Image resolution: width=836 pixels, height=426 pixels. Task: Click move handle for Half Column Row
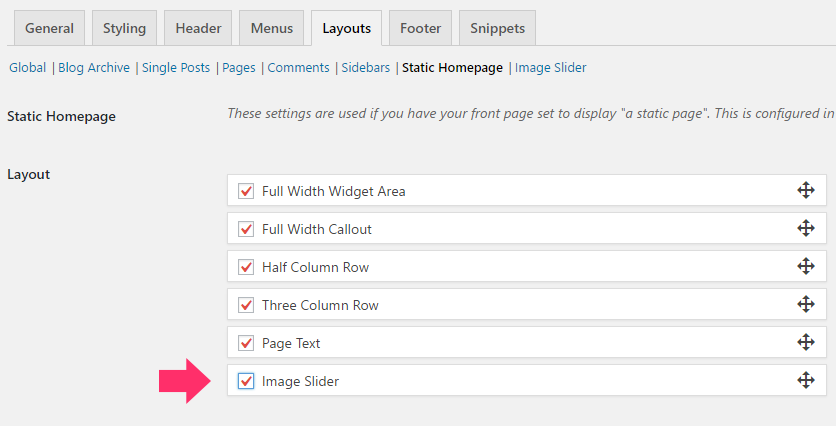coord(806,266)
